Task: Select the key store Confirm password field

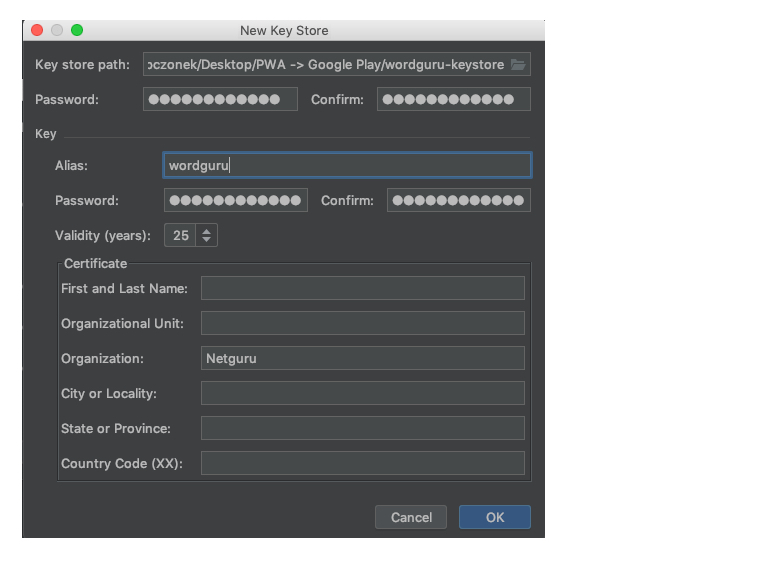Action: 454,99
